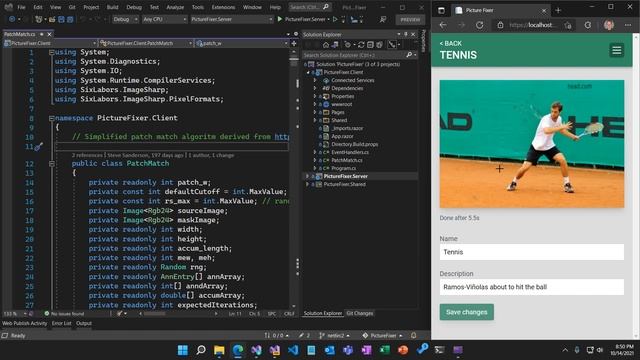Viewport: 640px width, 360px height.
Task: Click the Home icon in Solution Explorer
Action: [326, 44]
